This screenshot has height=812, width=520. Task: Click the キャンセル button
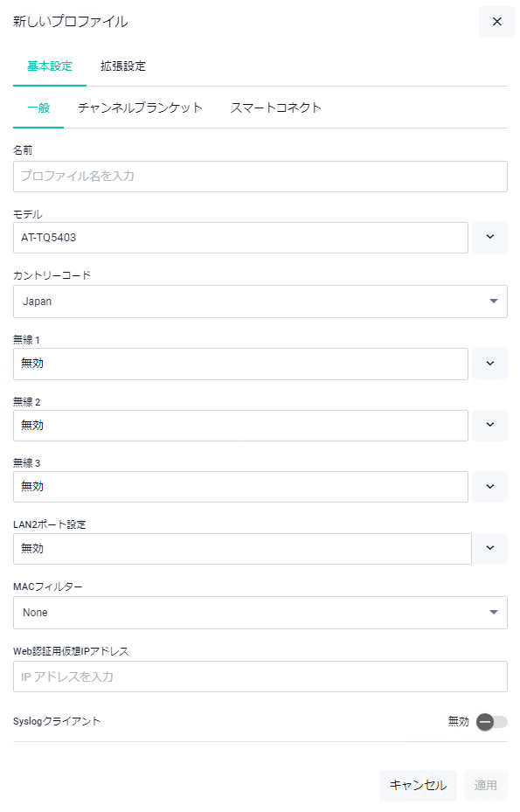(418, 785)
